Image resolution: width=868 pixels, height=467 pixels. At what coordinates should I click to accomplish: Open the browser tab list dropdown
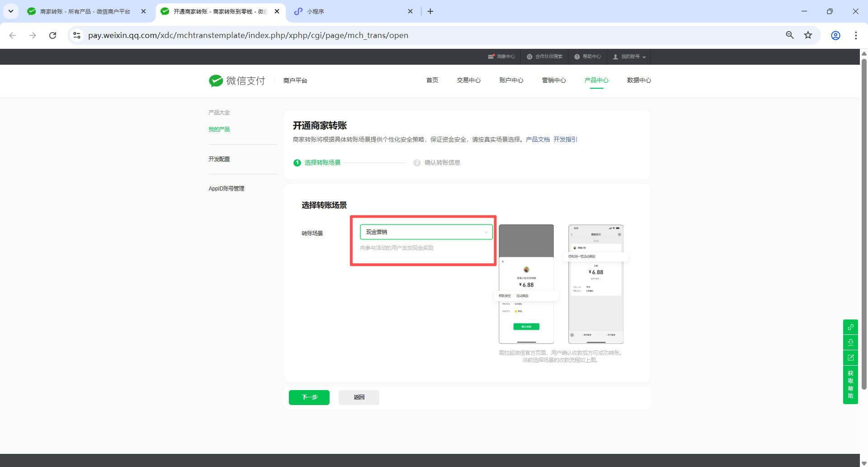pos(11,11)
